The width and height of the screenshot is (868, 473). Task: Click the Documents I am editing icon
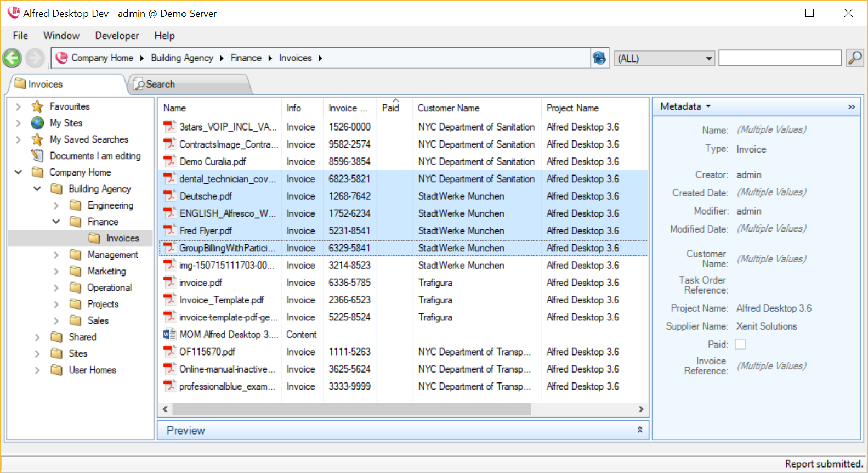[x=37, y=156]
